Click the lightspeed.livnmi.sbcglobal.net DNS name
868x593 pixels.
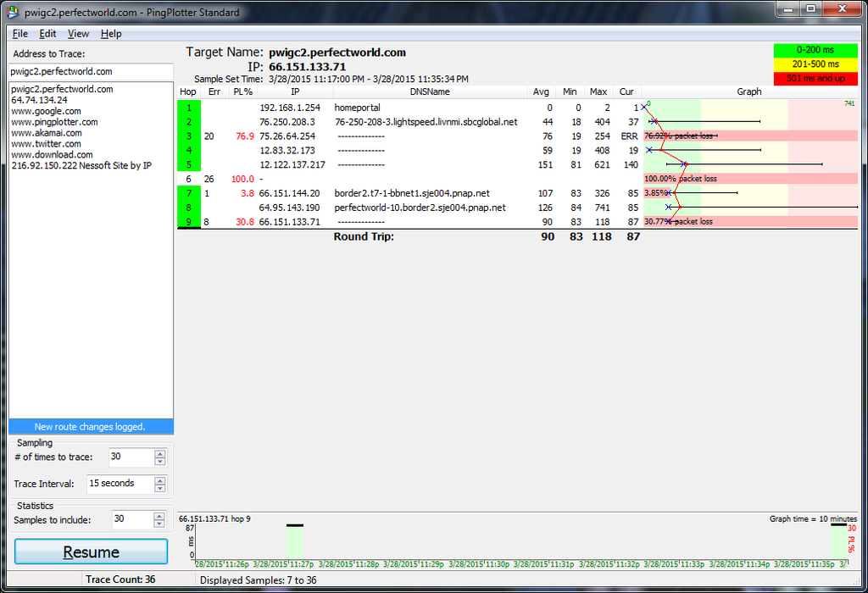point(426,122)
